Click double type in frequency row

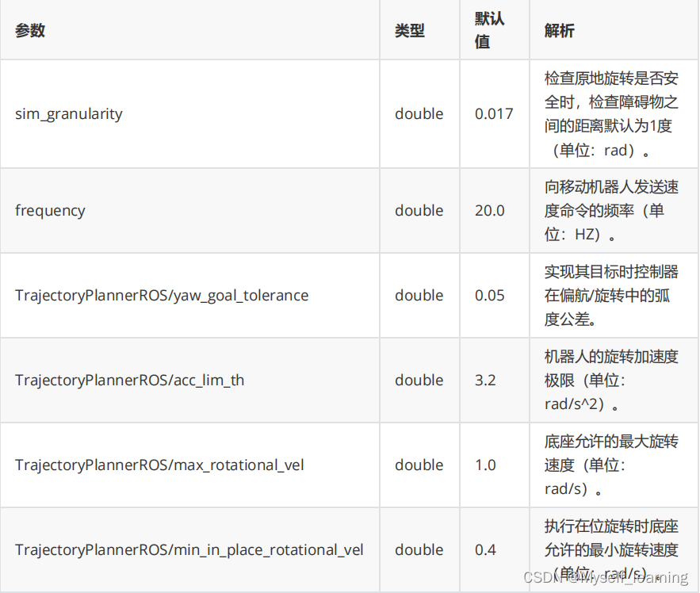pyautogui.click(x=419, y=210)
